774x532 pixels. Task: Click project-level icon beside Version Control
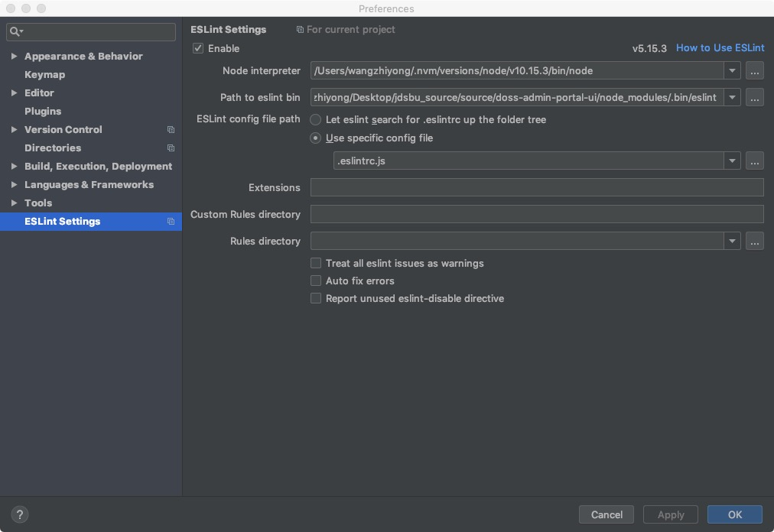(x=171, y=130)
